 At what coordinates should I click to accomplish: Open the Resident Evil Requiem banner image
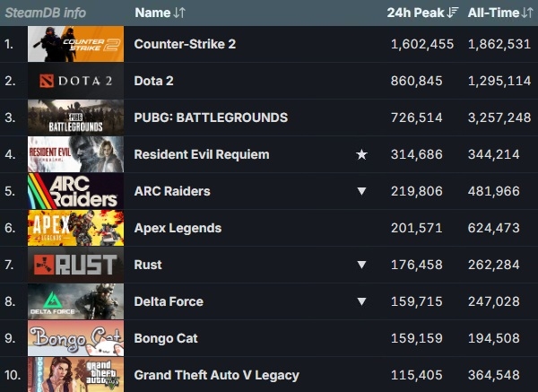point(76,154)
